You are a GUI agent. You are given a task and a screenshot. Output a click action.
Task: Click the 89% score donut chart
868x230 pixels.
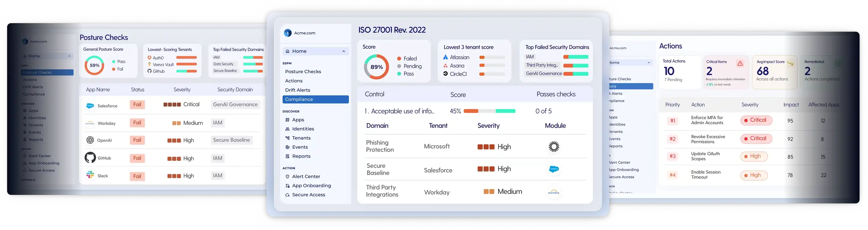coord(376,67)
